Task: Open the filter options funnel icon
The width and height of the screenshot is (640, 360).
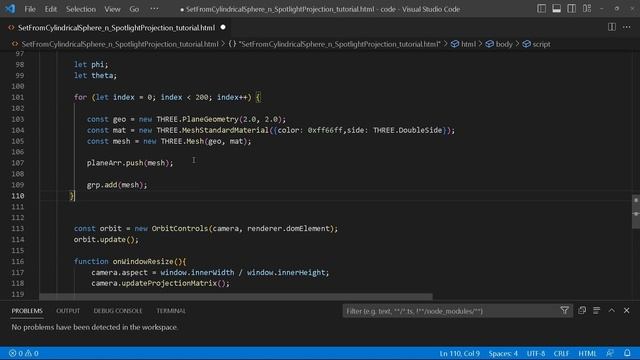Action: click(564, 311)
